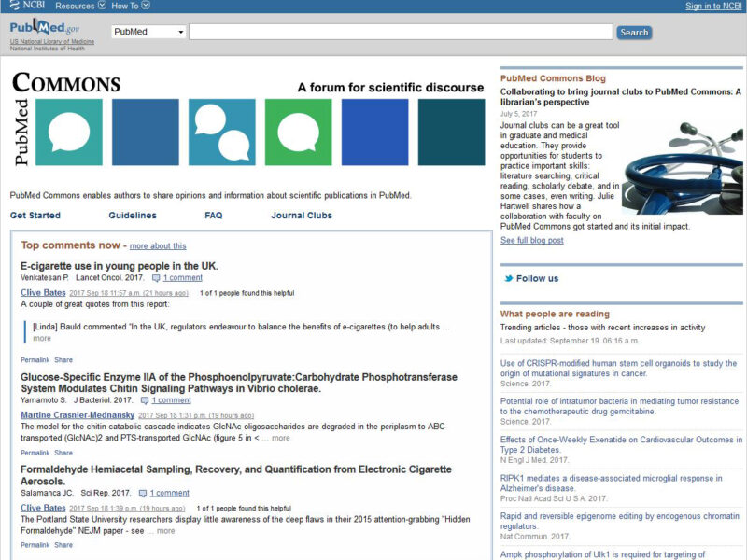
Task: Open the FAQ page
Action: (214, 216)
